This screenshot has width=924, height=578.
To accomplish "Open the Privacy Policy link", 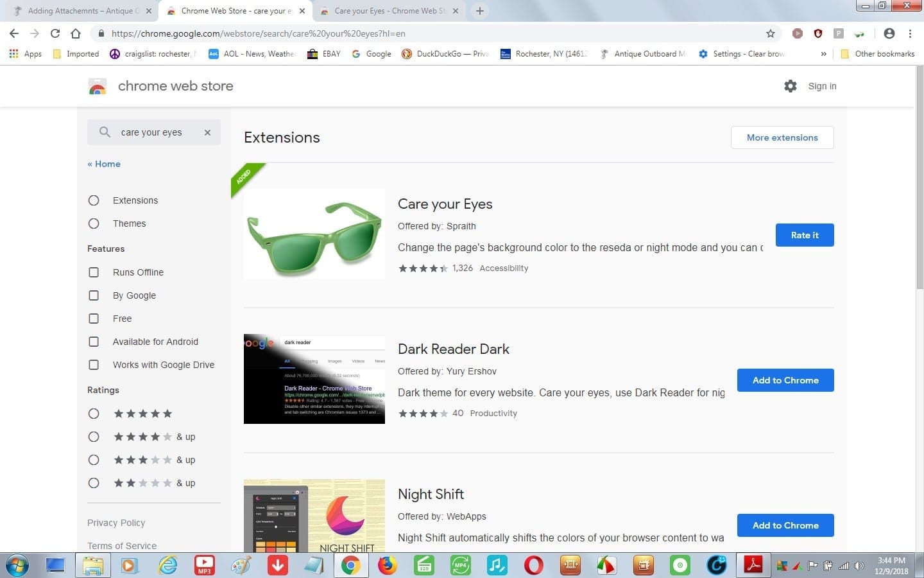I will coord(116,523).
